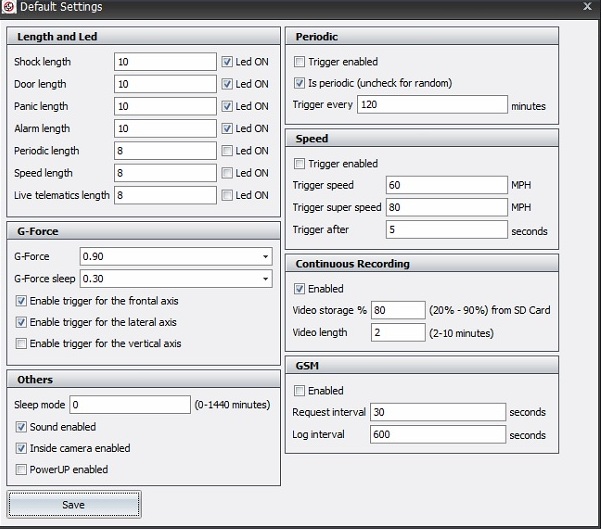
Task: Click the GSM Request interval field
Action: [438, 412]
